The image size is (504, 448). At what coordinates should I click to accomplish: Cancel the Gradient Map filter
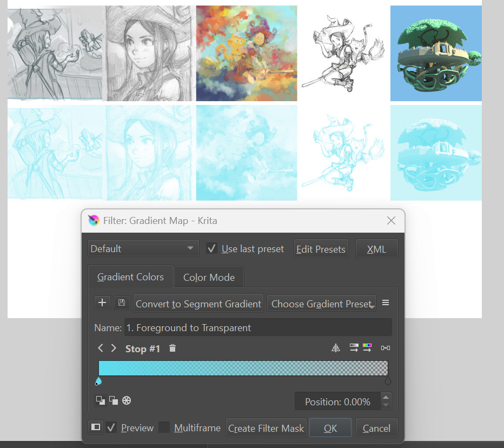[x=376, y=428]
